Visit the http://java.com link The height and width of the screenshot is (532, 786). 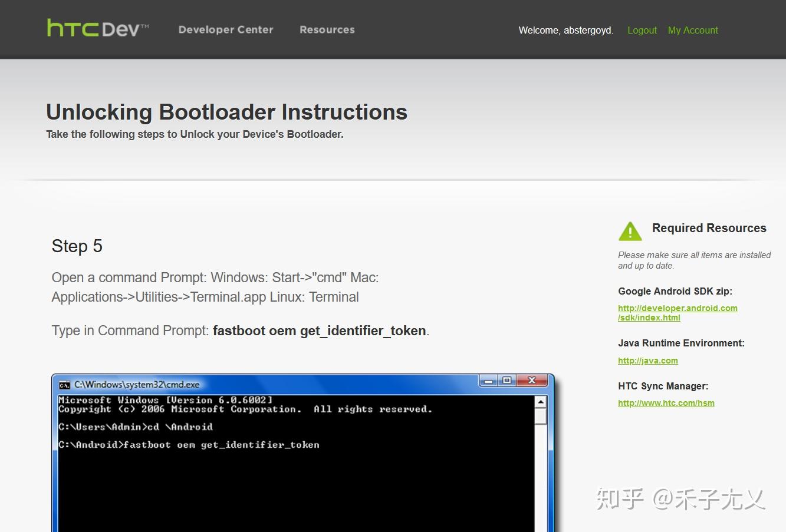tap(647, 361)
